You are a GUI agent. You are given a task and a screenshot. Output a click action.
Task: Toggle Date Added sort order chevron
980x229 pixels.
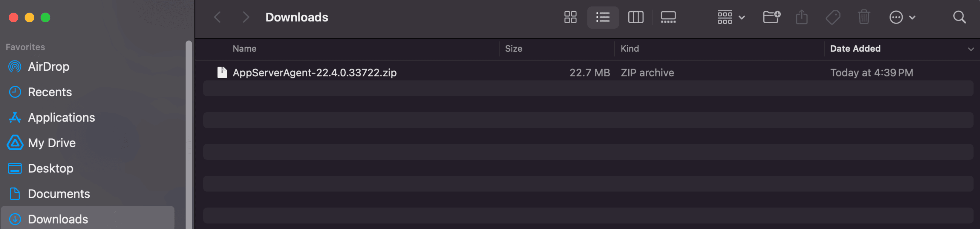pos(970,49)
